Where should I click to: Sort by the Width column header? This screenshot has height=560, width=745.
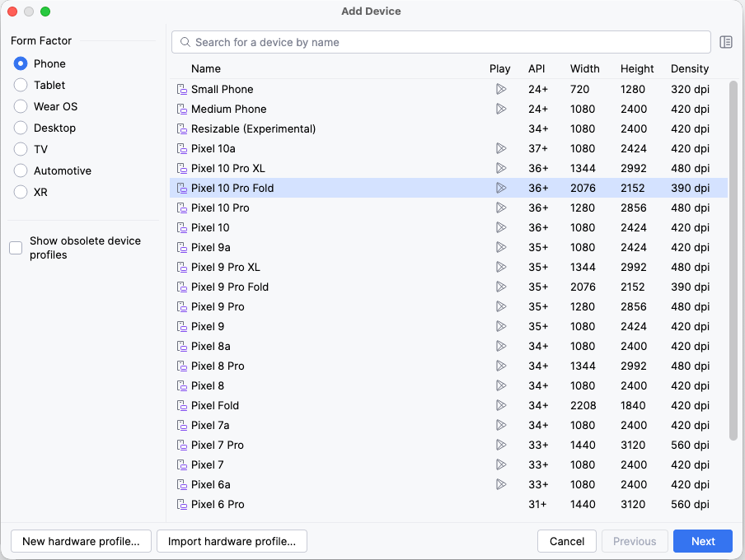pos(585,69)
